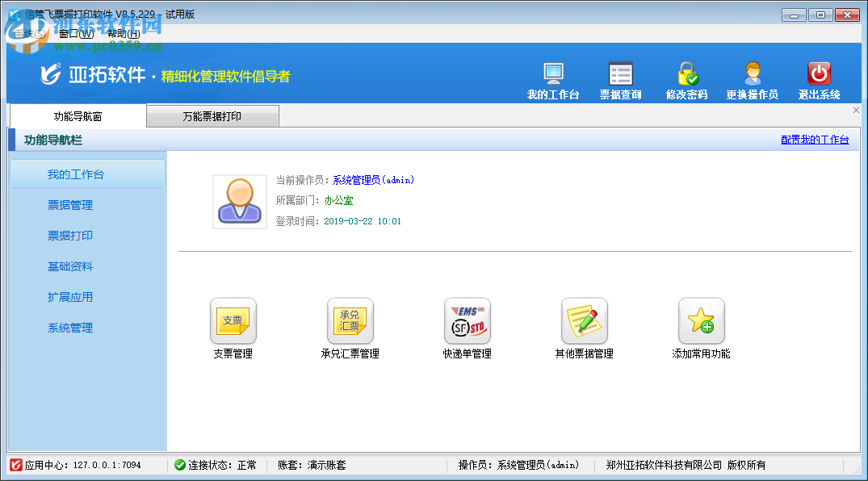Image resolution: width=868 pixels, height=481 pixels.
Task: Click login time 2019-03-22 10:01
Action: [x=363, y=221]
